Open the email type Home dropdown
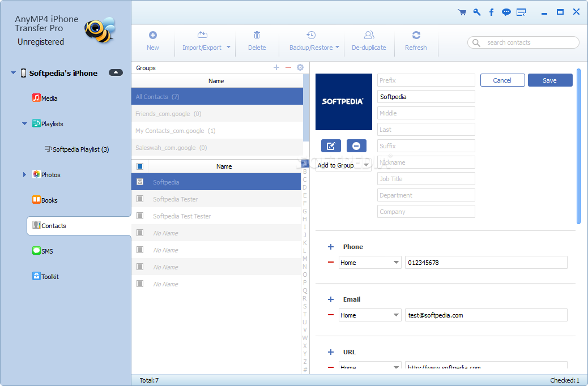588x386 pixels. 370,315
